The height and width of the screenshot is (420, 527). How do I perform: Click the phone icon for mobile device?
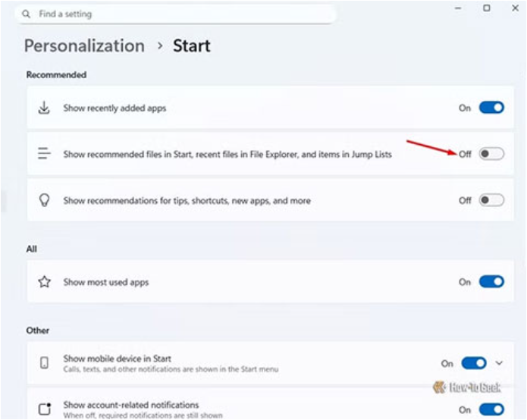pyautogui.click(x=45, y=363)
